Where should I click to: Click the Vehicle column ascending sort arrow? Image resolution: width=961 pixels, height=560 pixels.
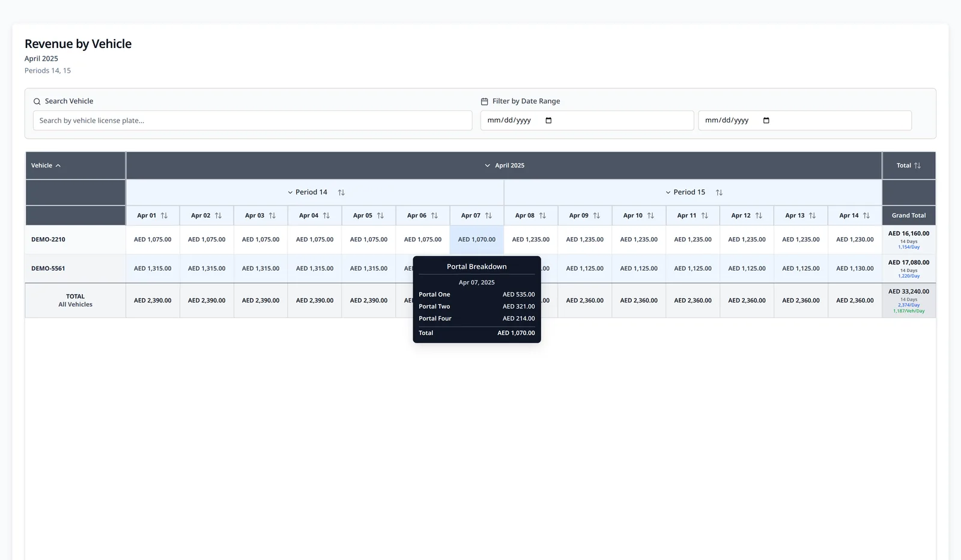[x=58, y=166]
